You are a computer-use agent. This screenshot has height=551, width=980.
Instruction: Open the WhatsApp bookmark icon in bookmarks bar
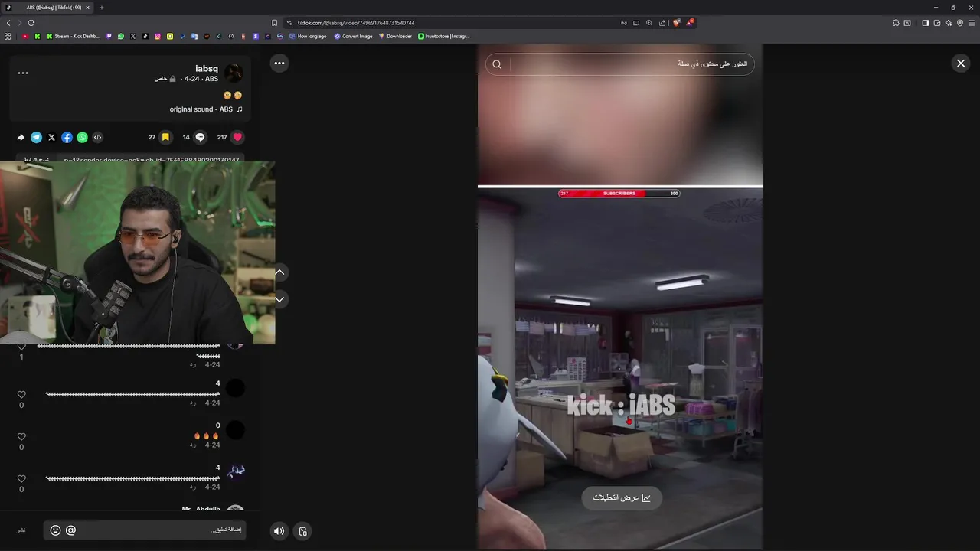pos(120,36)
